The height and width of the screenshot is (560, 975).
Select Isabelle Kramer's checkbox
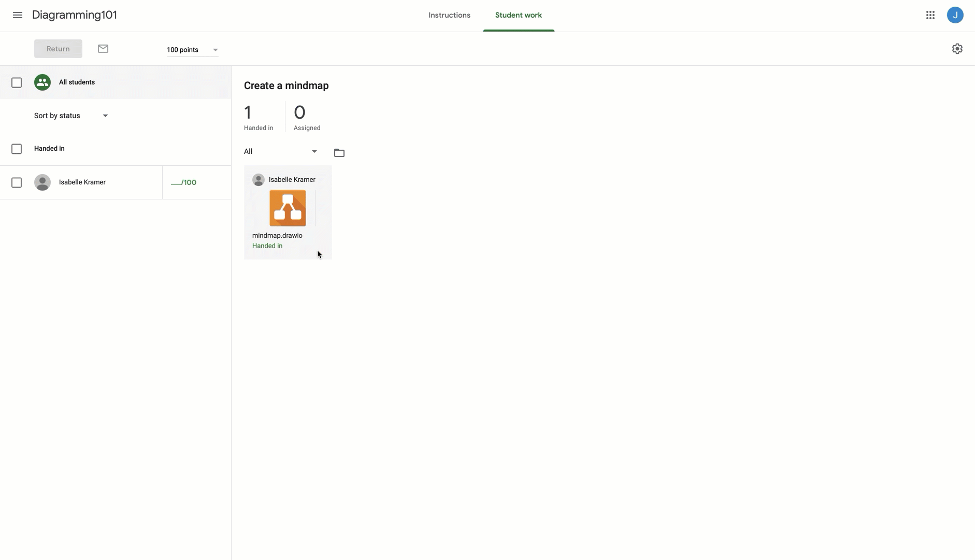coord(17,182)
